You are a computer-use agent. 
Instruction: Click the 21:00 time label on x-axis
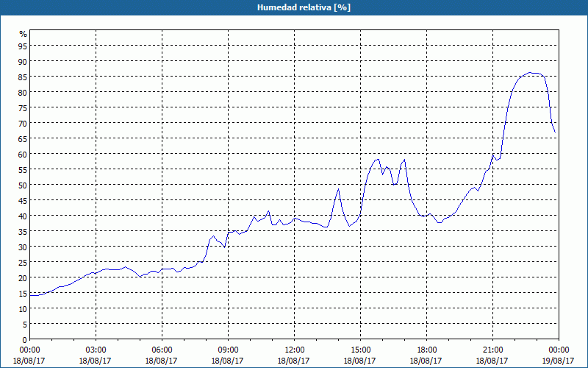[x=492, y=350]
